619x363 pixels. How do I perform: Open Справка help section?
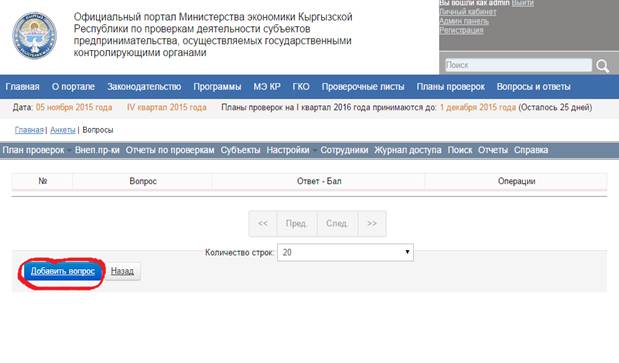point(531,150)
